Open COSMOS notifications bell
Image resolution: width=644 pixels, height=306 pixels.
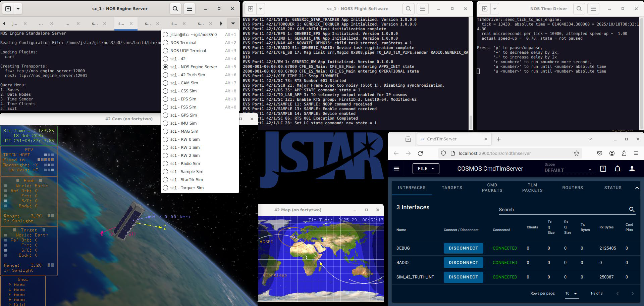(x=618, y=169)
